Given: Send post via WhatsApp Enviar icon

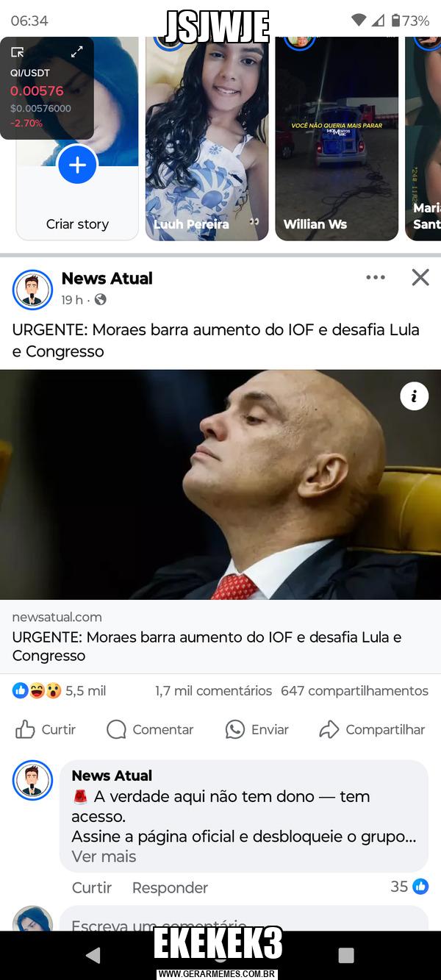Looking at the screenshot, I should [235, 729].
